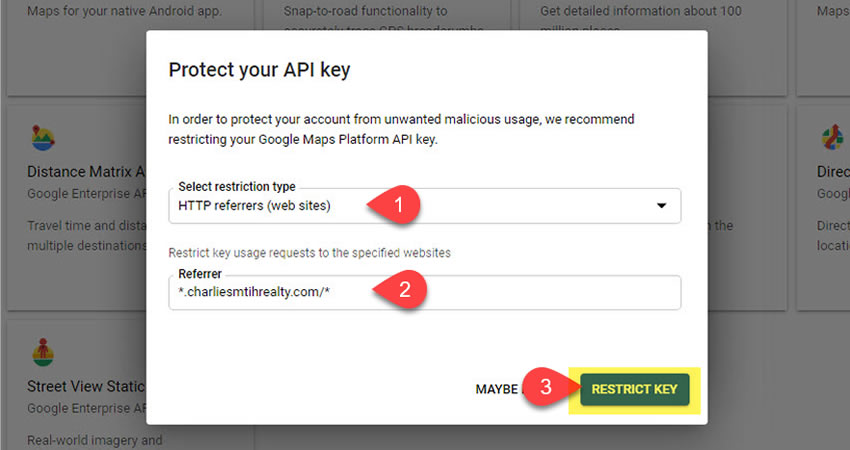Click the MAYBE LATER button
The height and width of the screenshot is (450, 850).
[497, 389]
